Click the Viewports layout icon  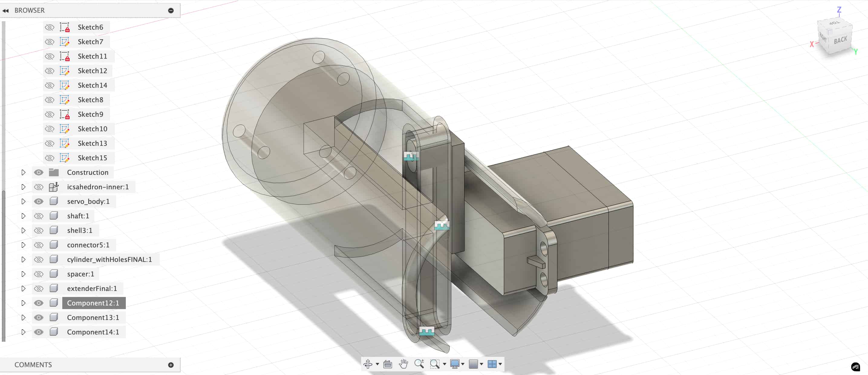click(x=492, y=364)
